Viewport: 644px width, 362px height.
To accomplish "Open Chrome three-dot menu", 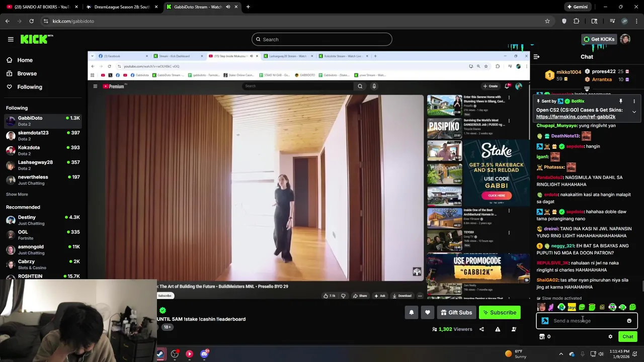I will click(x=637, y=21).
